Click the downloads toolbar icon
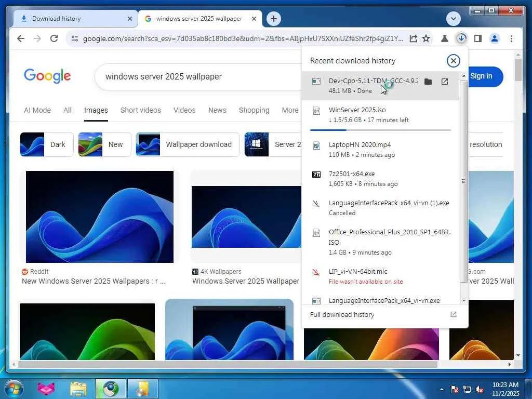The width and height of the screenshot is (532, 399). pyautogui.click(x=461, y=38)
